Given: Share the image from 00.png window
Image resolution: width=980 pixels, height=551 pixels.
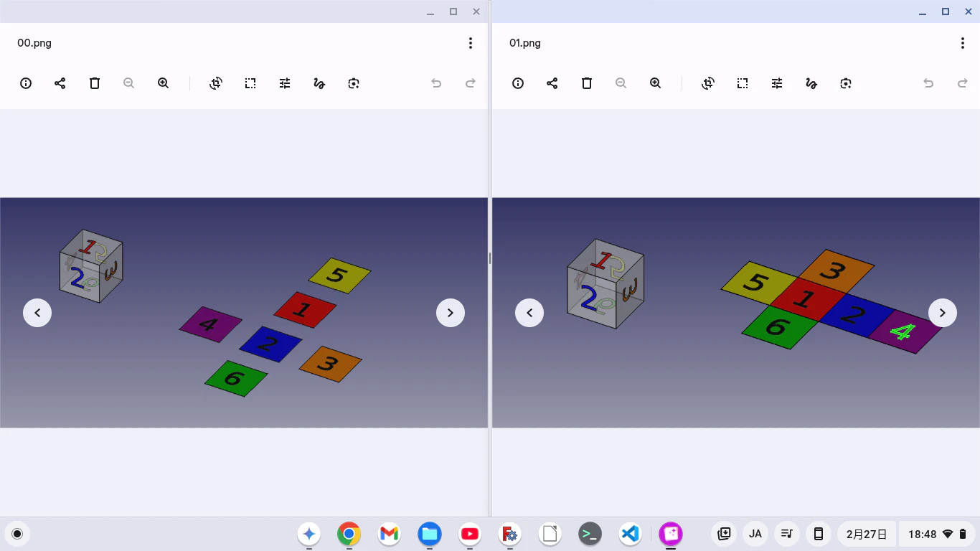Looking at the screenshot, I should point(60,83).
